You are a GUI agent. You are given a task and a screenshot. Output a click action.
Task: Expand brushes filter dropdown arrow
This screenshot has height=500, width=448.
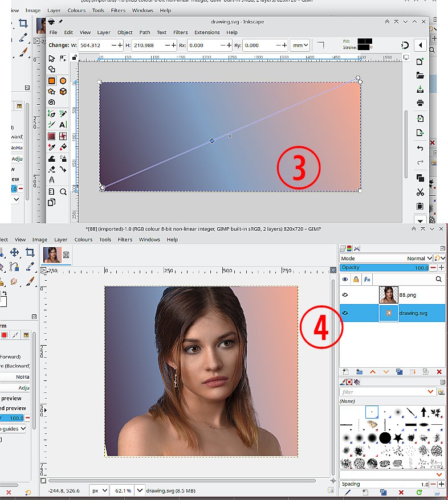430,392
